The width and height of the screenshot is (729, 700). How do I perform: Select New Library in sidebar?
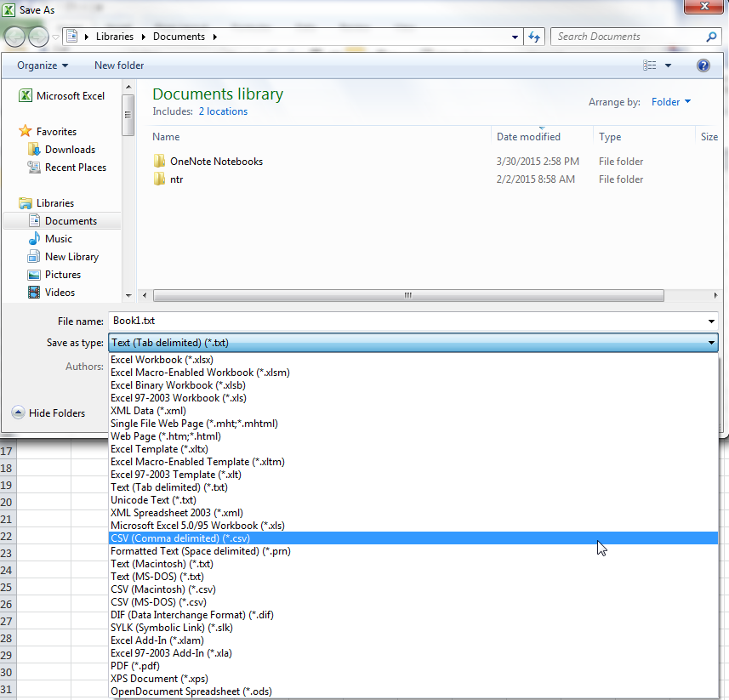coord(63,257)
